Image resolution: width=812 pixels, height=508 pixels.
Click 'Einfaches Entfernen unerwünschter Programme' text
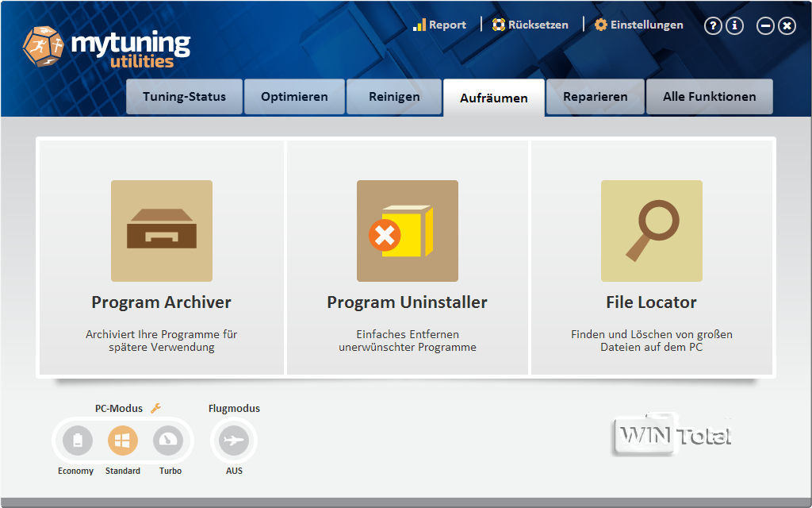tap(408, 341)
